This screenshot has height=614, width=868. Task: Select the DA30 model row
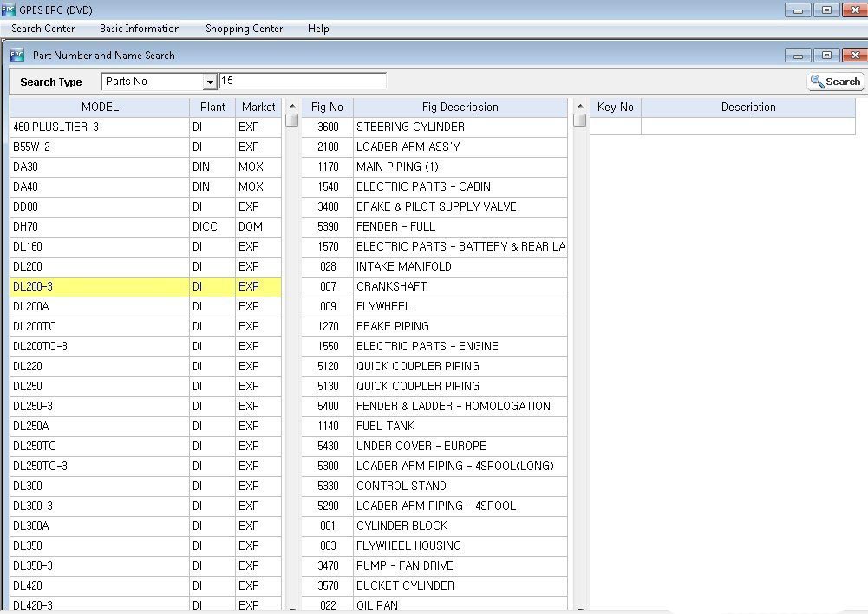coord(100,167)
